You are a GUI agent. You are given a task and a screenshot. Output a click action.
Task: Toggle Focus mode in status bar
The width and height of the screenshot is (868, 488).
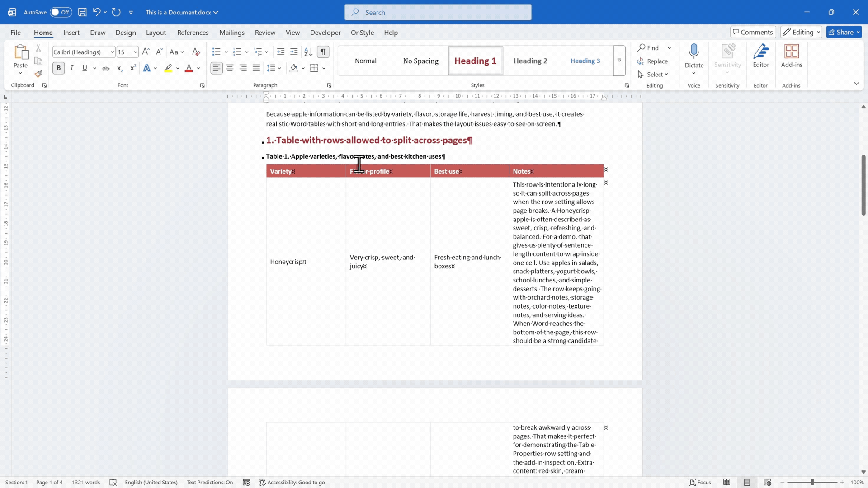click(700, 482)
